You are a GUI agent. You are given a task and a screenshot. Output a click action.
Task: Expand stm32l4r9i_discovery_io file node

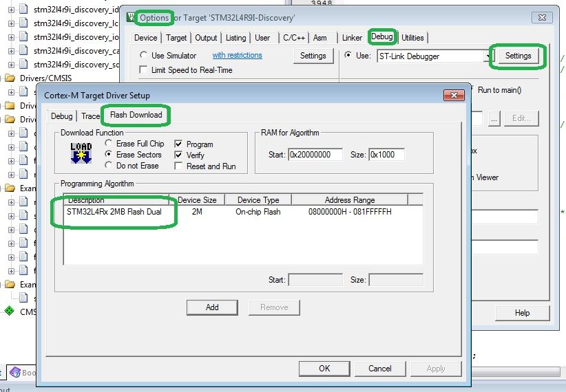[x=11, y=37]
